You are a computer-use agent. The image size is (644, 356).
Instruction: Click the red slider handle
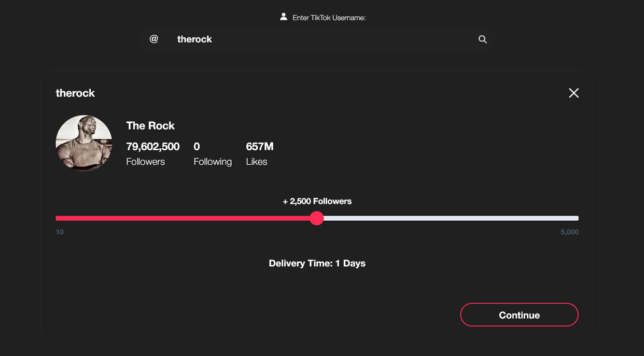317,218
